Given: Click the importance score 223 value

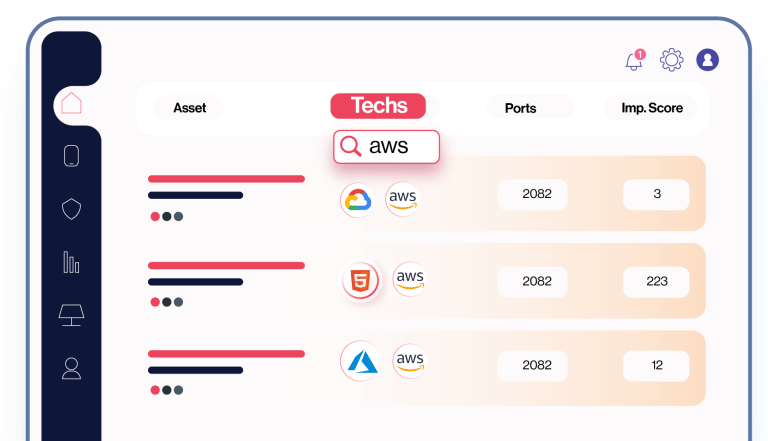Looking at the screenshot, I should coord(656,281).
